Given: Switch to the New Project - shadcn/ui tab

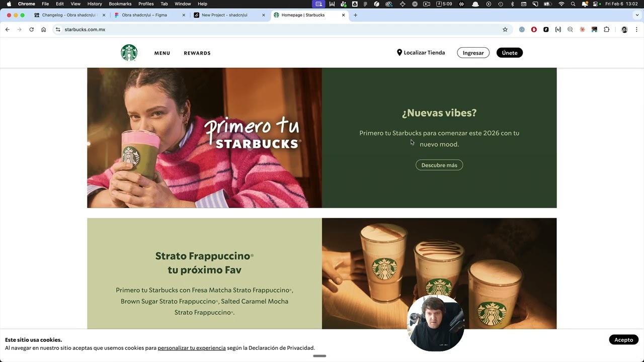Looking at the screenshot, I should pos(229,15).
